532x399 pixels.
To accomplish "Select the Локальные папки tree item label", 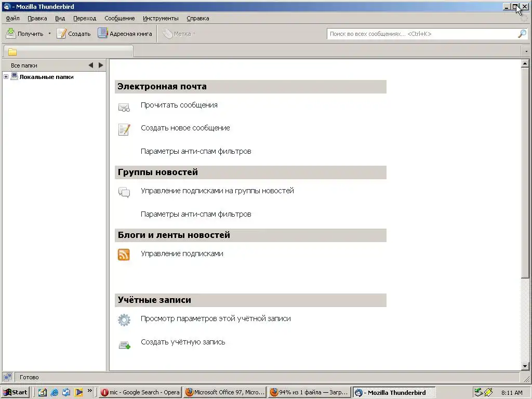I will pos(46,77).
